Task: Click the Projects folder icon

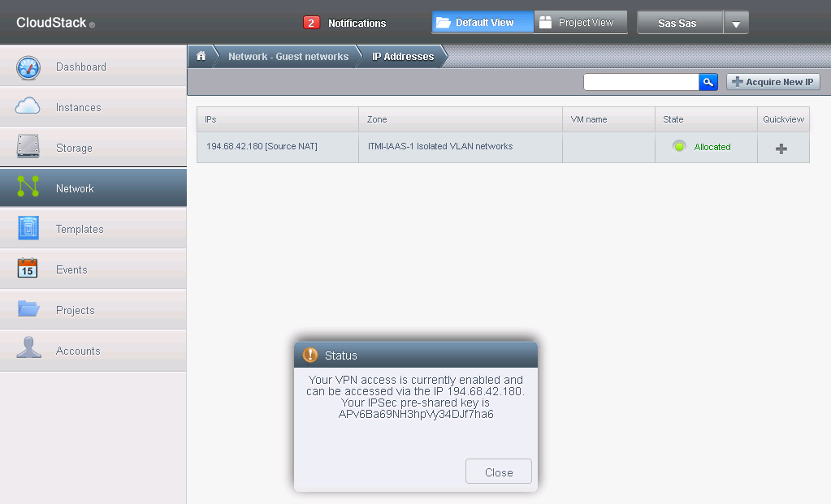Action: (28, 309)
